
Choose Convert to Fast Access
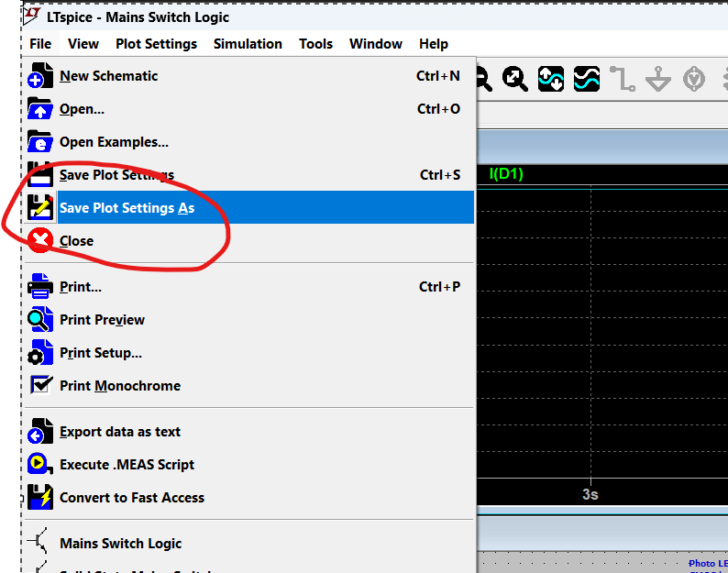pos(249,497)
